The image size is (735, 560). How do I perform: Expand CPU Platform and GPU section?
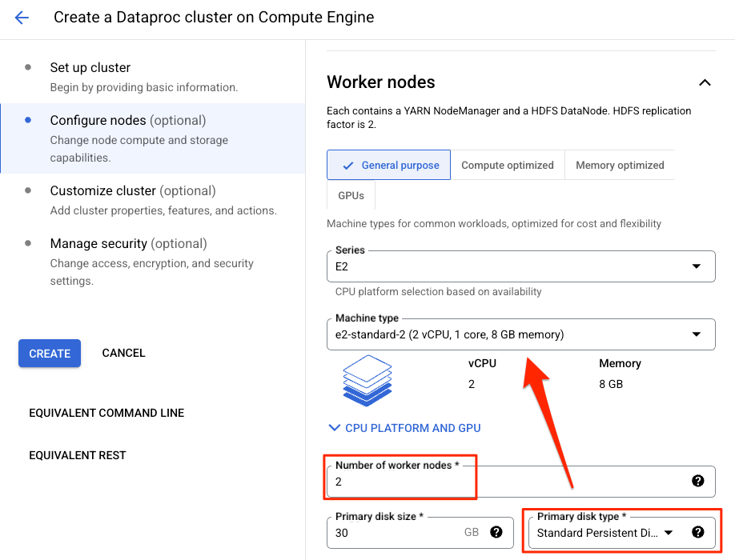404,428
